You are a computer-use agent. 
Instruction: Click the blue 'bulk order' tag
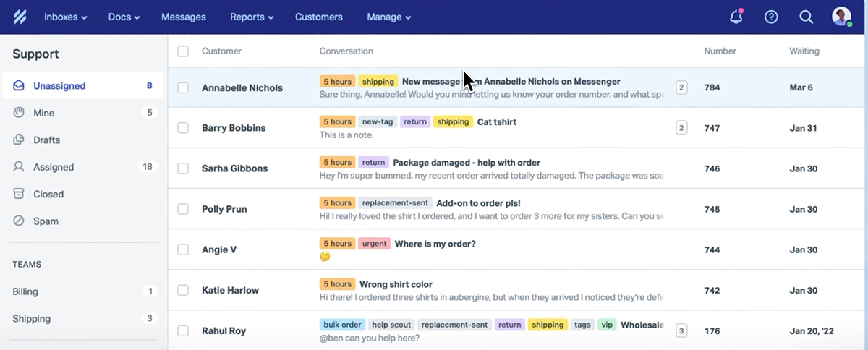tap(342, 325)
